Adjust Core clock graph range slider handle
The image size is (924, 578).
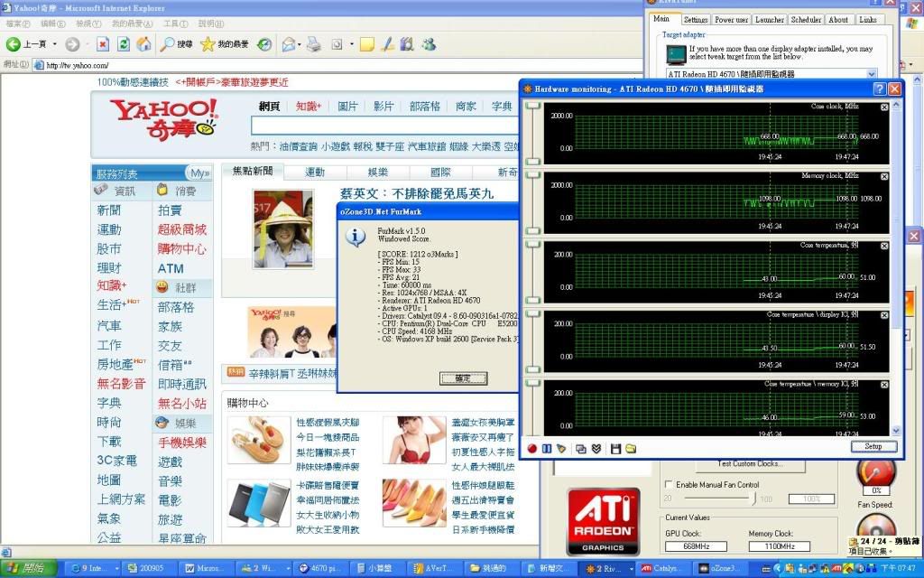tap(532, 106)
